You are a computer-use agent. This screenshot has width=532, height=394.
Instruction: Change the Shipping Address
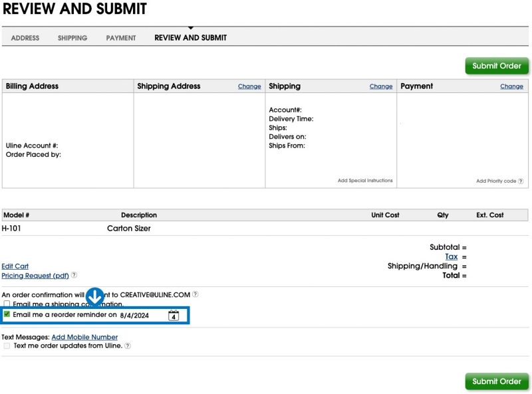[249, 86]
